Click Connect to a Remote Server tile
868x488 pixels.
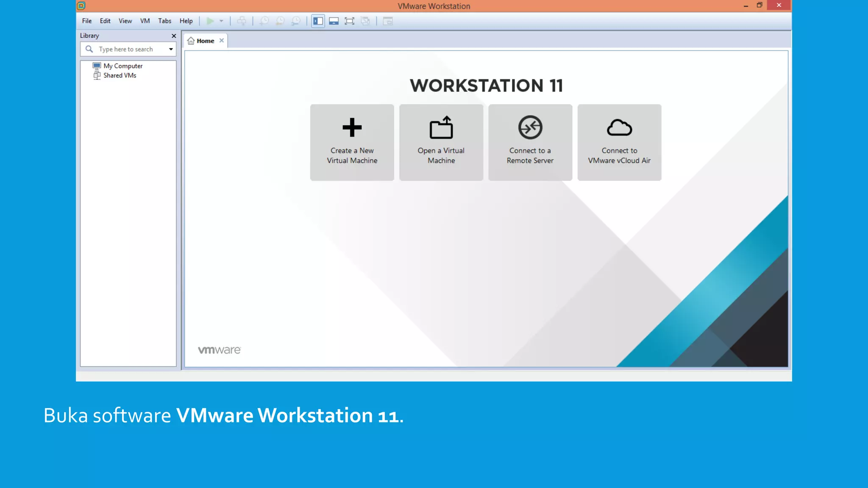[530, 142]
